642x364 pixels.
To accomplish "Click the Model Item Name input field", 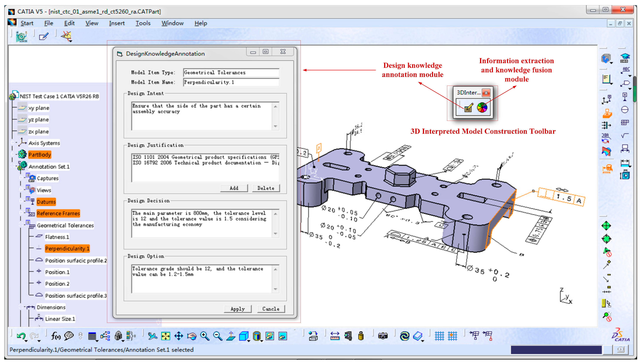I will coord(231,82).
